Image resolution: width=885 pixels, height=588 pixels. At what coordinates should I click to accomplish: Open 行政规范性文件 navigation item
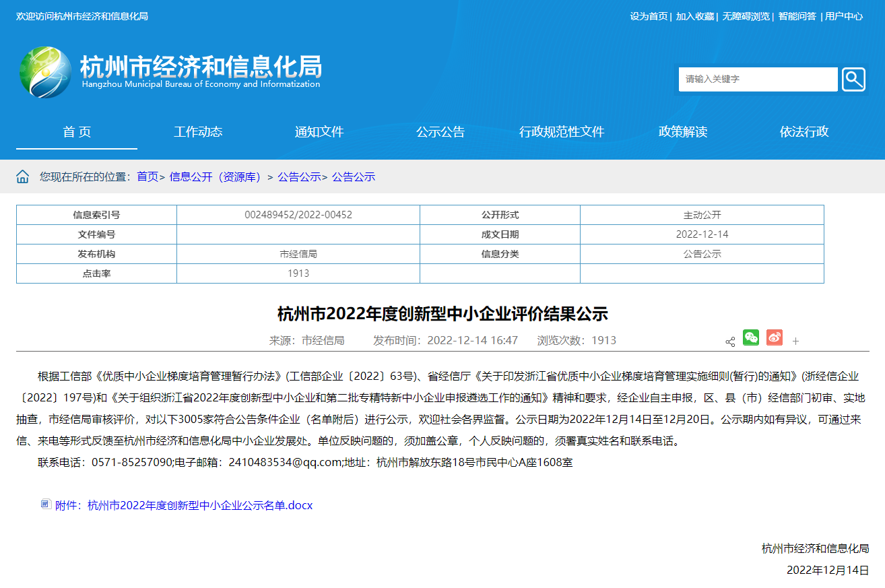tap(562, 132)
